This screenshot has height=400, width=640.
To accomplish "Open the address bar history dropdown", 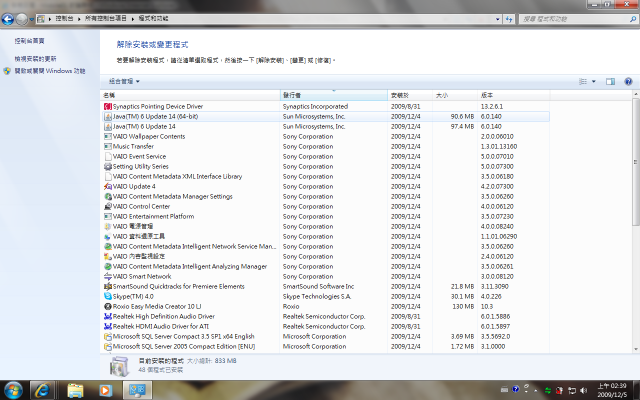I will click(x=498, y=19).
